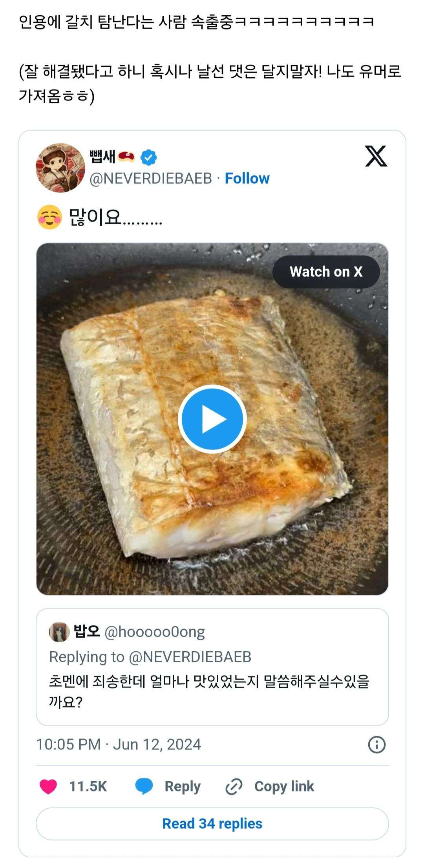Image resolution: width=424 pixels, height=868 pixels.
Task: Play the fried fish video
Action: tap(212, 419)
